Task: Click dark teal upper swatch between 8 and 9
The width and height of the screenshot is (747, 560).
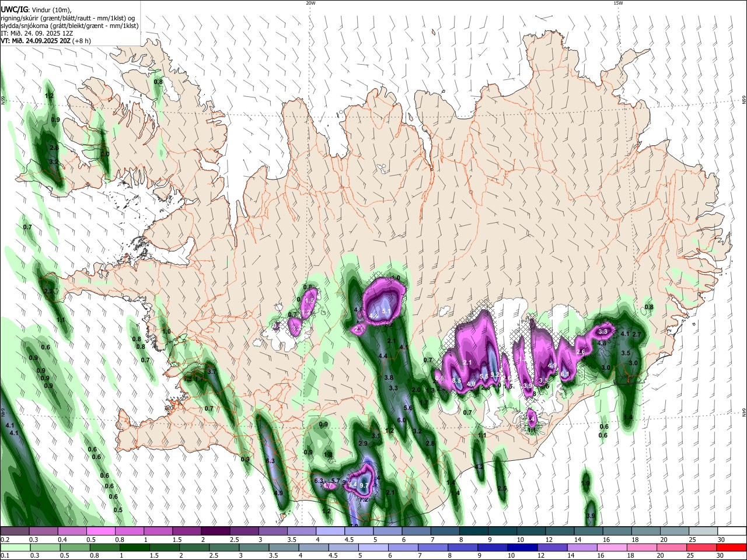Action: 473,531
